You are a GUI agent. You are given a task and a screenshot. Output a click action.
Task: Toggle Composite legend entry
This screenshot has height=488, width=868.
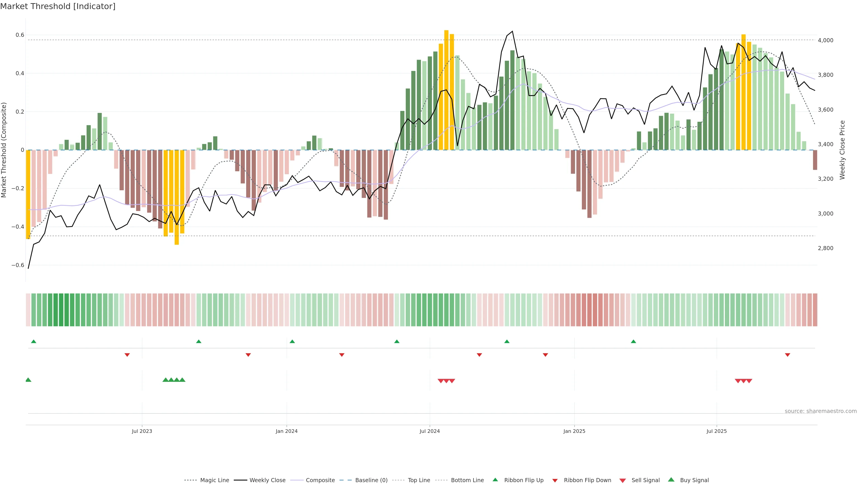320,480
